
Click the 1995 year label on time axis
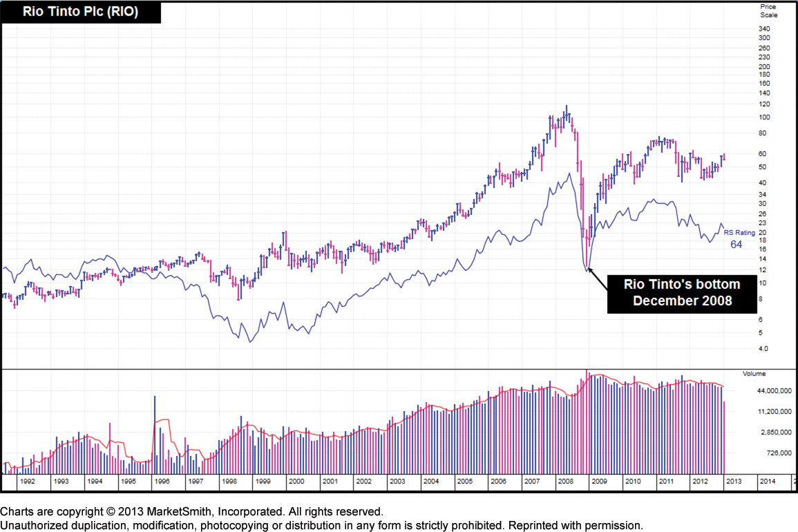tap(128, 482)
